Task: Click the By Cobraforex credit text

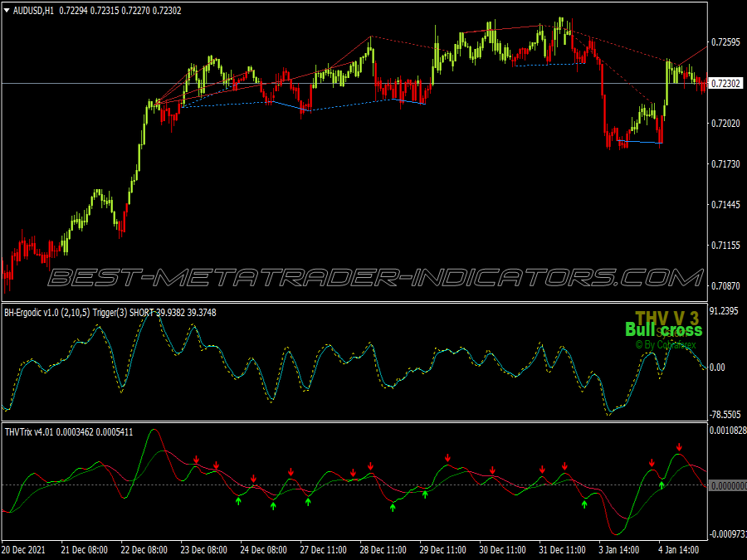Action: 666,344
